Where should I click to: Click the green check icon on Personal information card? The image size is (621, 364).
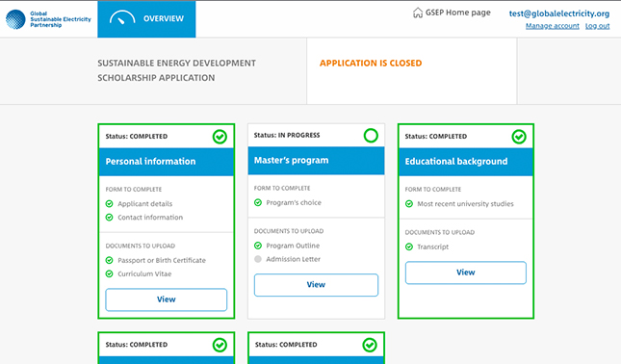coord(220,137)
